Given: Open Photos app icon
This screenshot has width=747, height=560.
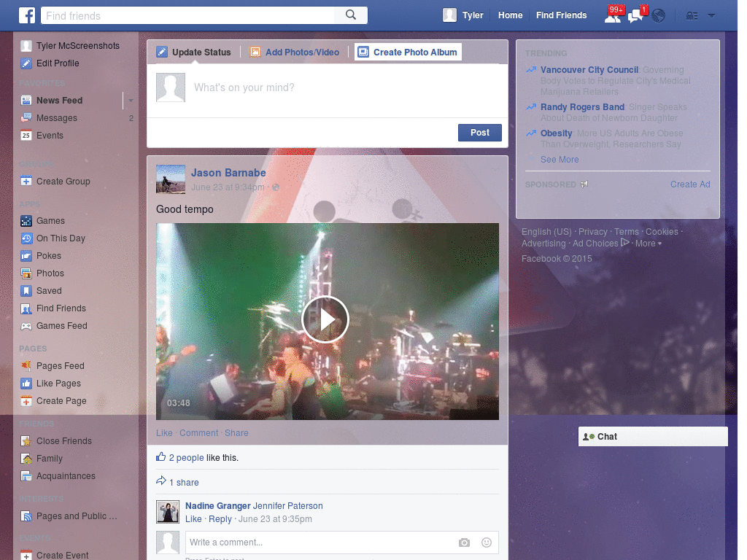Looking at the screenshot, I should (x=26, y=273).
